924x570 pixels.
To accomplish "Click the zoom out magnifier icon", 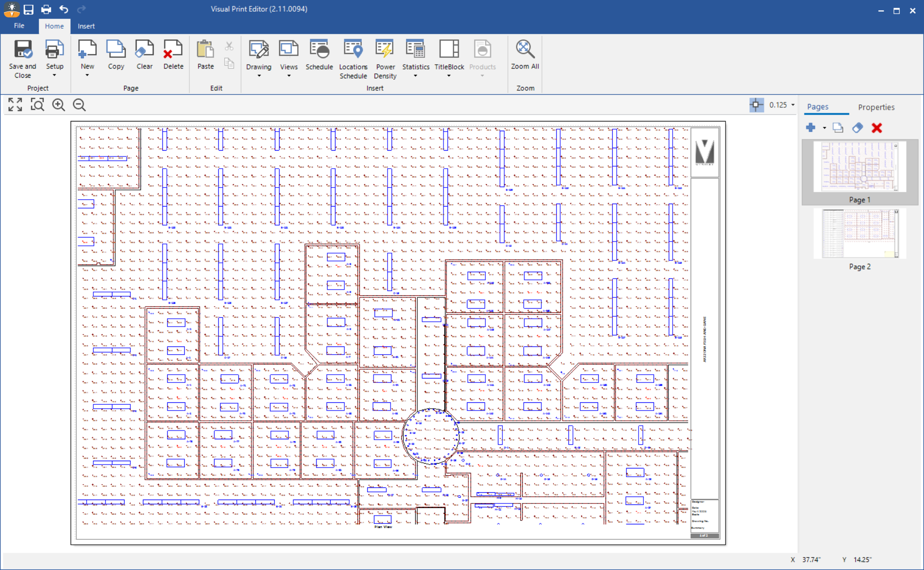I will pyautogui.click(x=79, y=105).
